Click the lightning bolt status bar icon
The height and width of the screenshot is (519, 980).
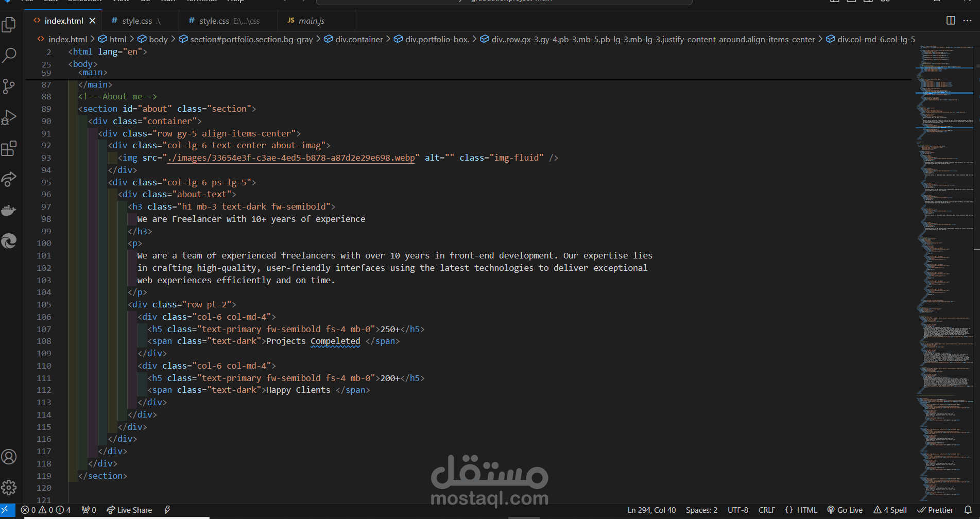click(x=167, y=510)
